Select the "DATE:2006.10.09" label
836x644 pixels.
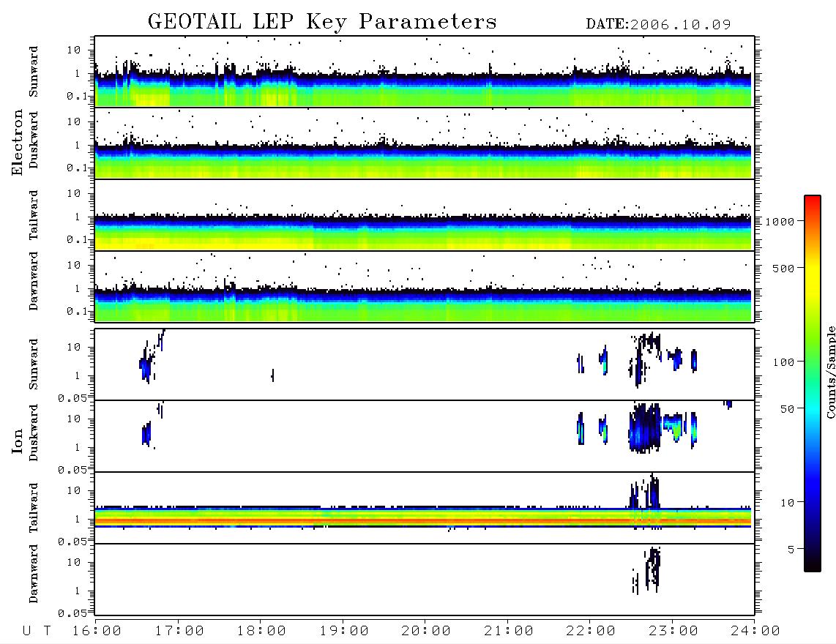click(658, 25)
